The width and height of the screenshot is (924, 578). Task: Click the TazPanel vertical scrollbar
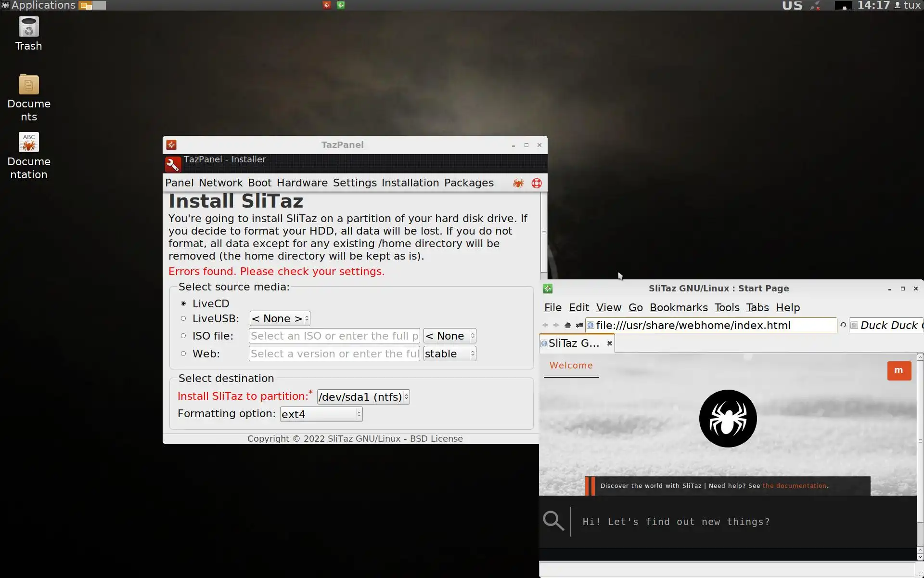pos(544,232)
